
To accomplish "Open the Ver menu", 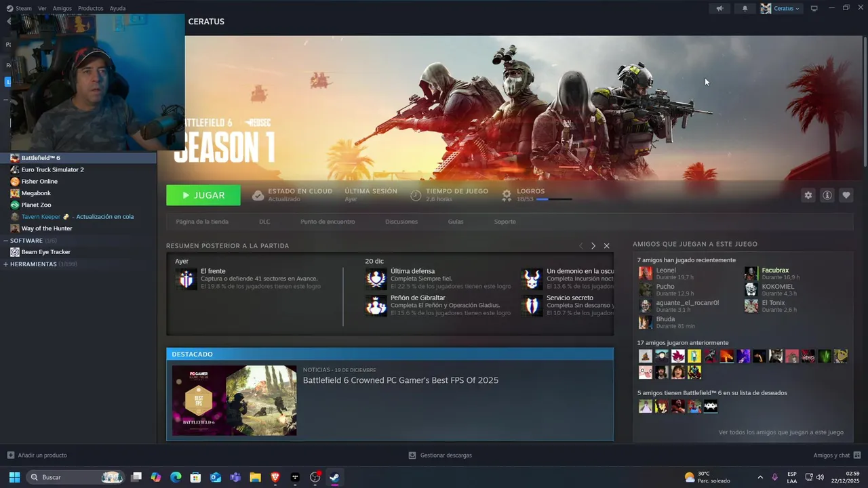I will (42, 8).
